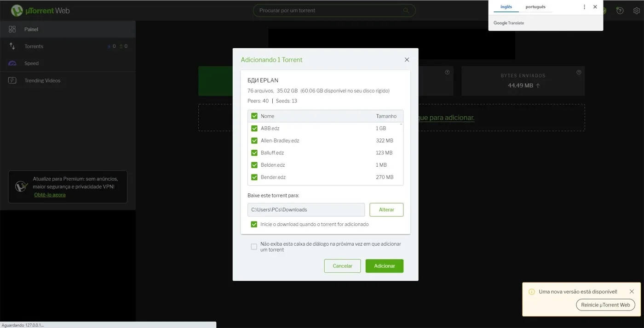The height and width of the screenshot is (328, 644).
Task: Click the Obtê-lo agora link
Action: [x=50, y=195]
